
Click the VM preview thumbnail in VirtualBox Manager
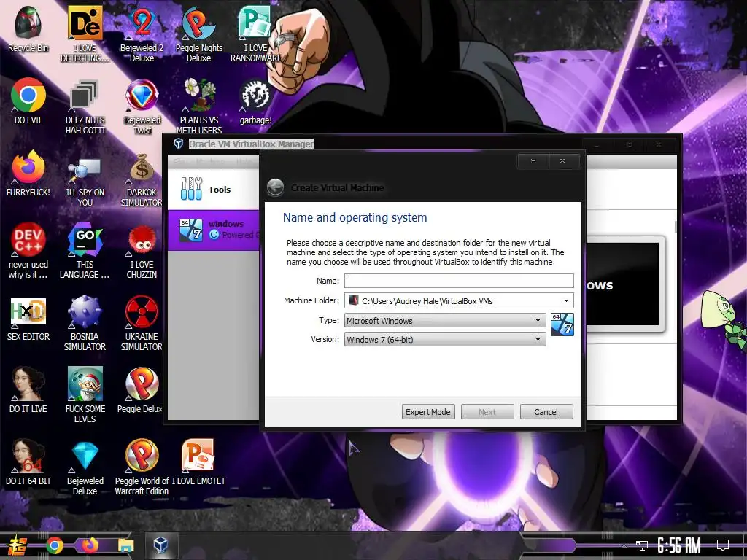[x=622, y=284]
